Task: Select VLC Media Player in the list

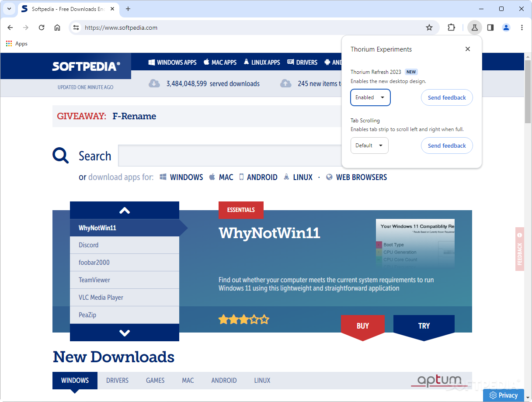Action: click(x=125, y=298)
